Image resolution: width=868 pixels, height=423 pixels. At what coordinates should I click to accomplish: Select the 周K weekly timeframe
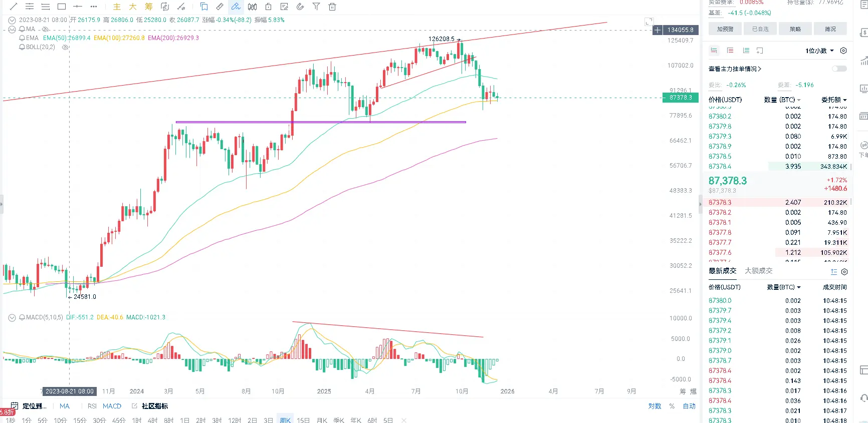click(285, 420)
